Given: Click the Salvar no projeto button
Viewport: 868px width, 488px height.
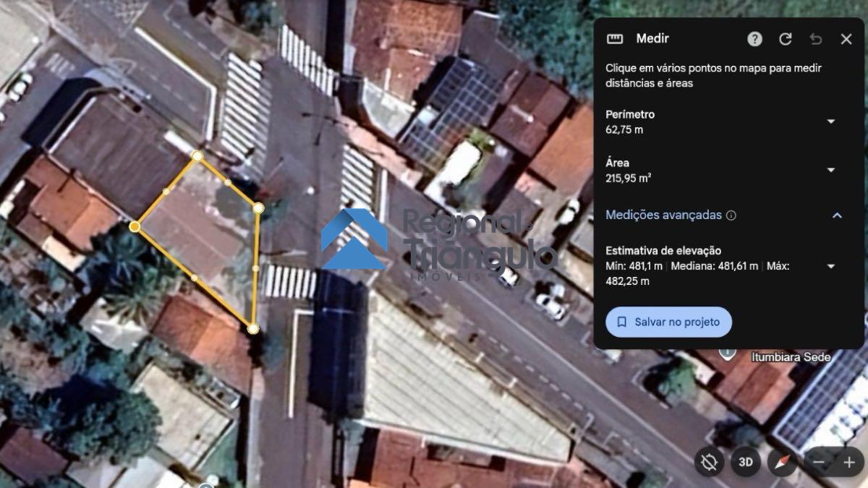Looking at the screenshot, I should [x=668, y=322].
